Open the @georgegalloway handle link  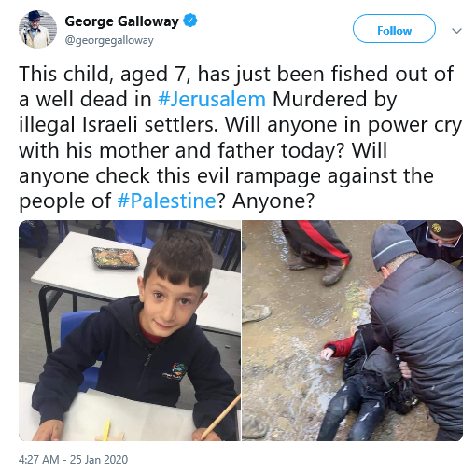coord(109,40)
